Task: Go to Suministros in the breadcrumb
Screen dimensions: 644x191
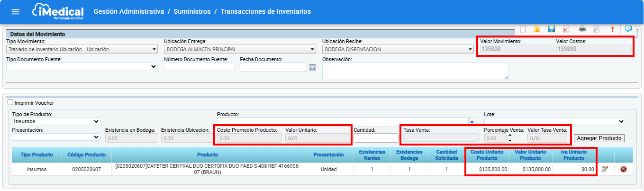Action: (x=193, y=11)
